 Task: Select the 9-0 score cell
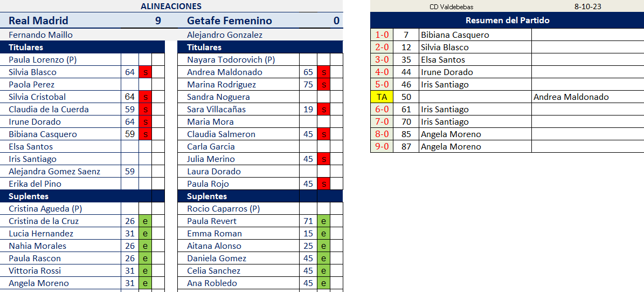[x=382, y=147]
